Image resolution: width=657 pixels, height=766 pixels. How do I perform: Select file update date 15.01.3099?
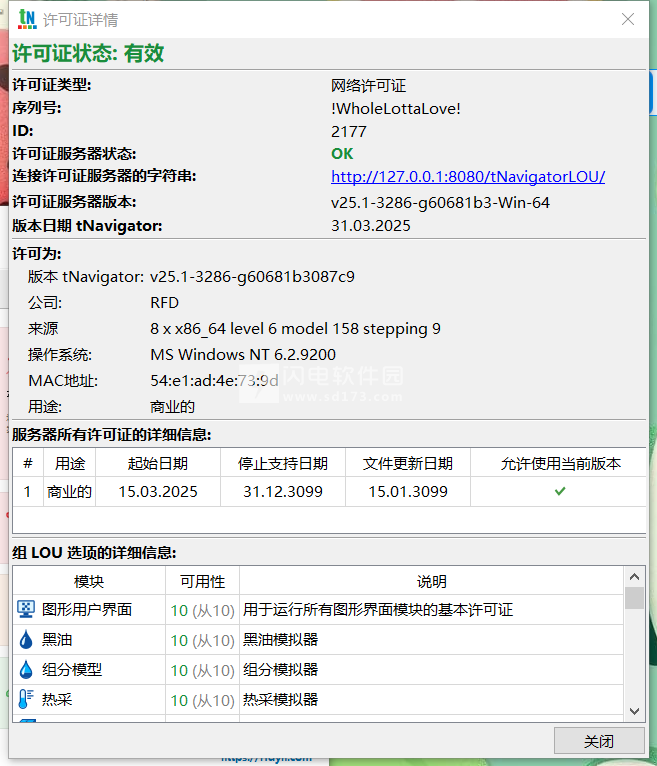coord(408,491)
